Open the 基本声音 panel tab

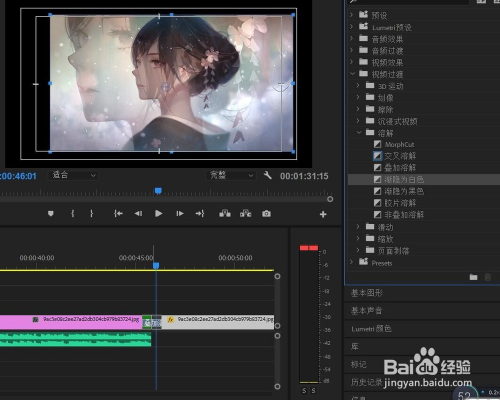pyautogui.click(x=366, y=311)
